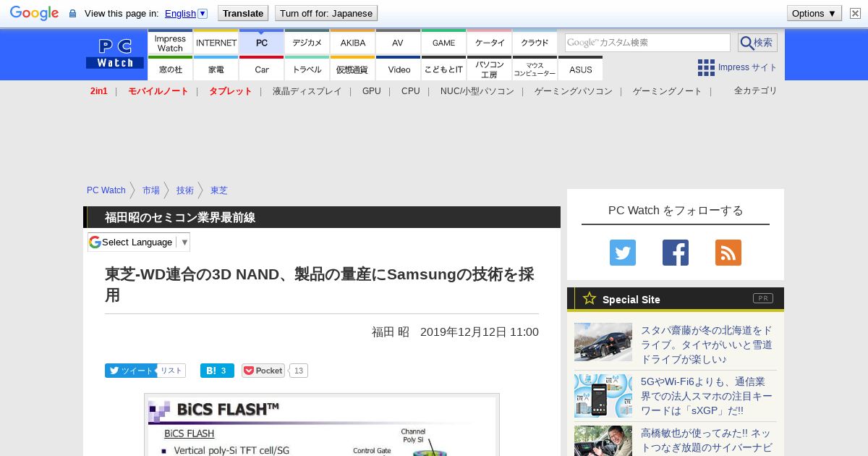Open the GPU category link
This screenshot has height=456, width=868.
[x=372, y=91]
